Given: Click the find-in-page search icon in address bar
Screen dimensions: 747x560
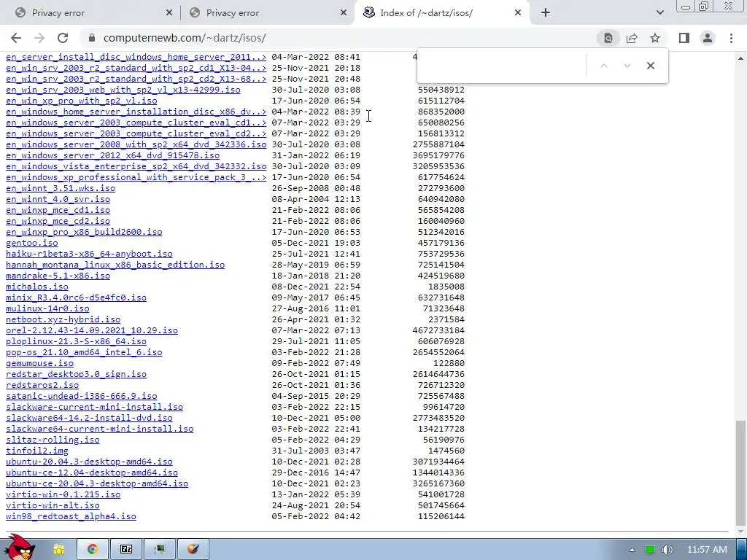Looking at the screenshot, I should pyautogui.click(x=608, y=38).
